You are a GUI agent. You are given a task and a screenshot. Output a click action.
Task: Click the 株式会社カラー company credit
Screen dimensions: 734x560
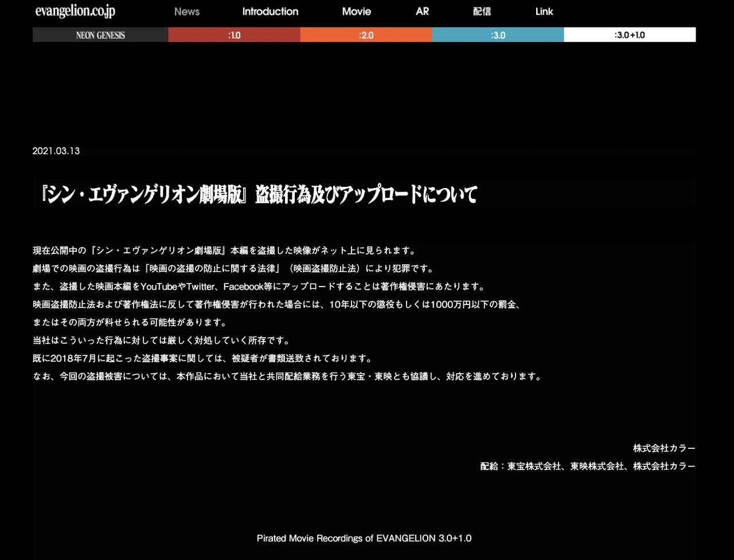[x=663, y=448]
